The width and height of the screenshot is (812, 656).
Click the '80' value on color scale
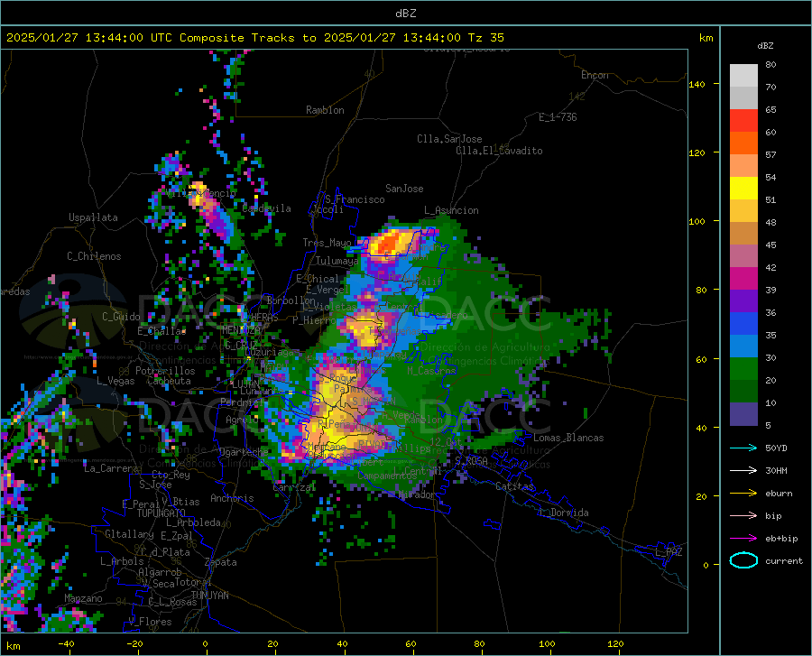770,65
